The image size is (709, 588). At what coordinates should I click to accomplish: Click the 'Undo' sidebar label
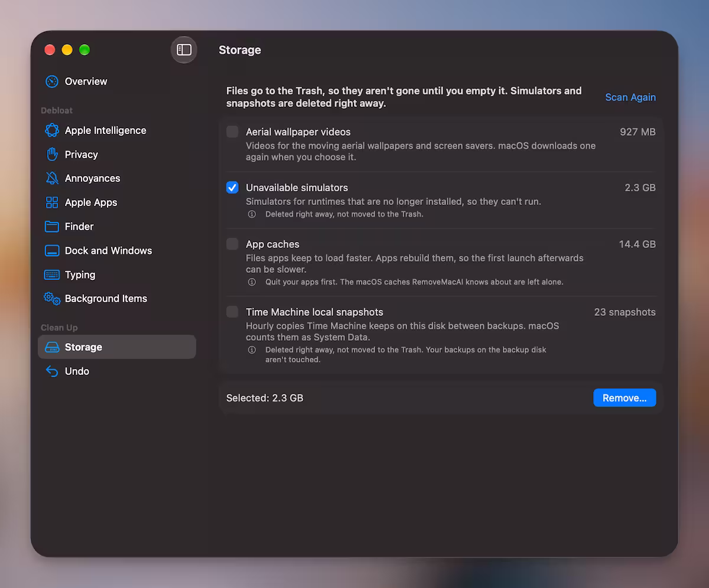77,371
